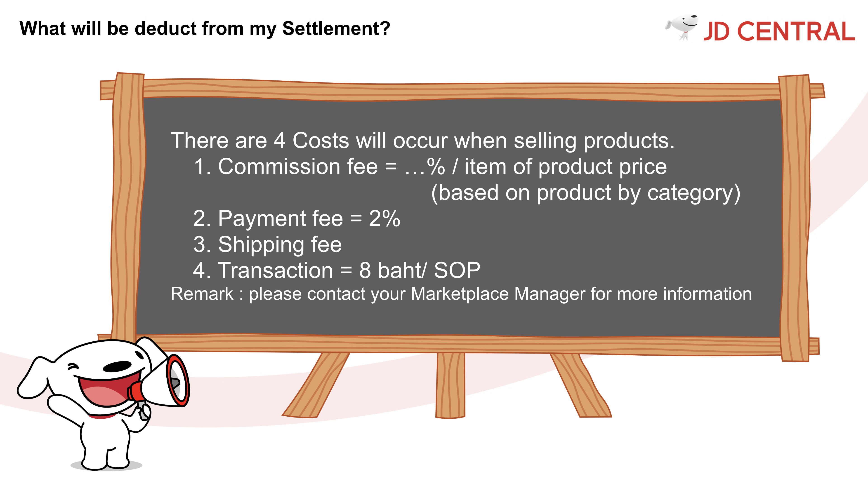Click the 'based on product by category' note
This screenshot has width=868, height=488.
click(x=586, y=193)
